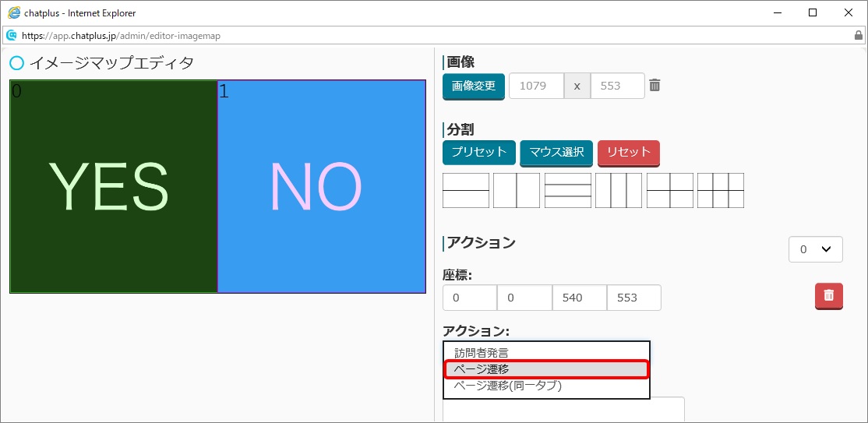Click the image height field showing 553

pyautogui.click(x=618, y=86)
